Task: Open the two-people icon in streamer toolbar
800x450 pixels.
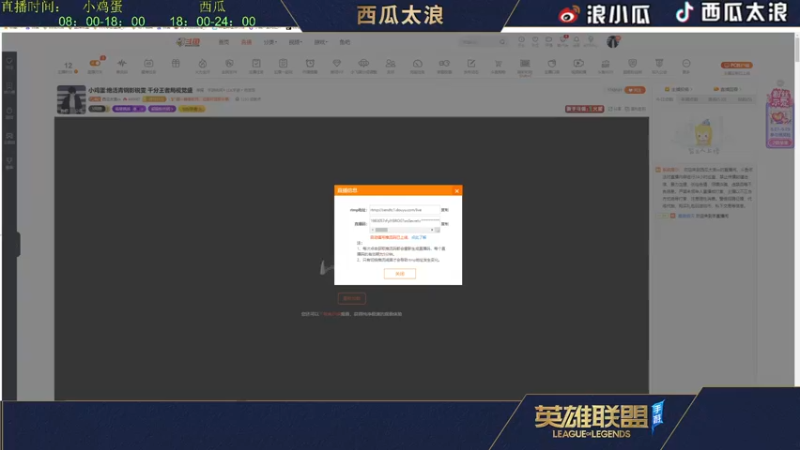Action: pos(390,65)
